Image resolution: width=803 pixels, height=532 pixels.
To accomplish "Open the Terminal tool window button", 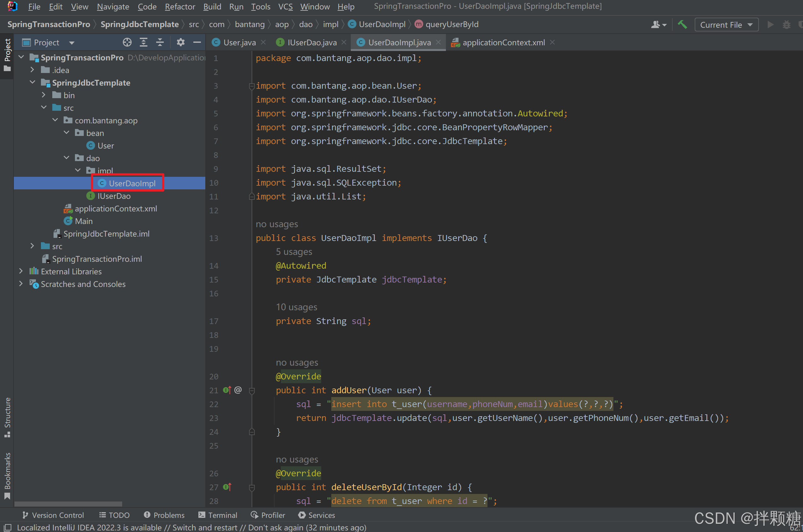I will click(x=218, y=515).
